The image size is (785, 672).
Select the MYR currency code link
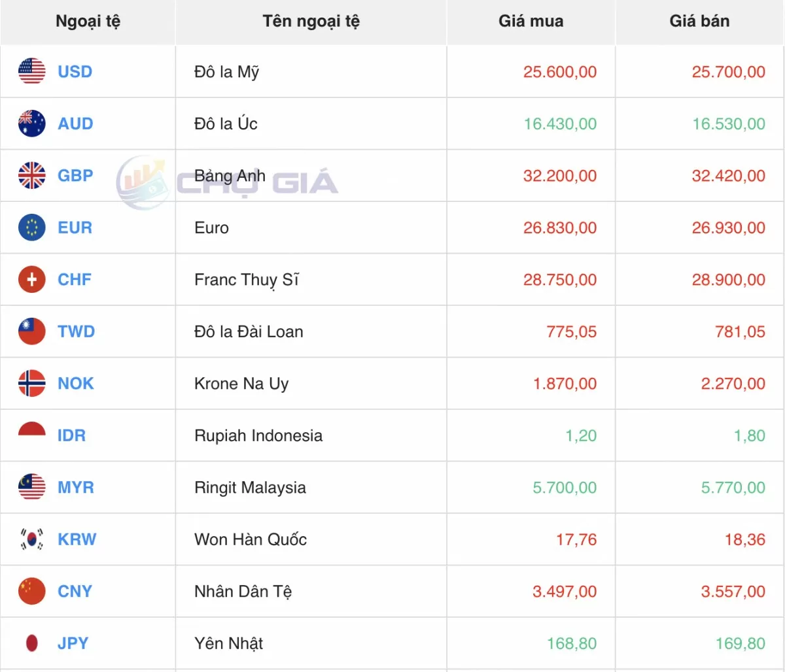[x=76, y=488]
